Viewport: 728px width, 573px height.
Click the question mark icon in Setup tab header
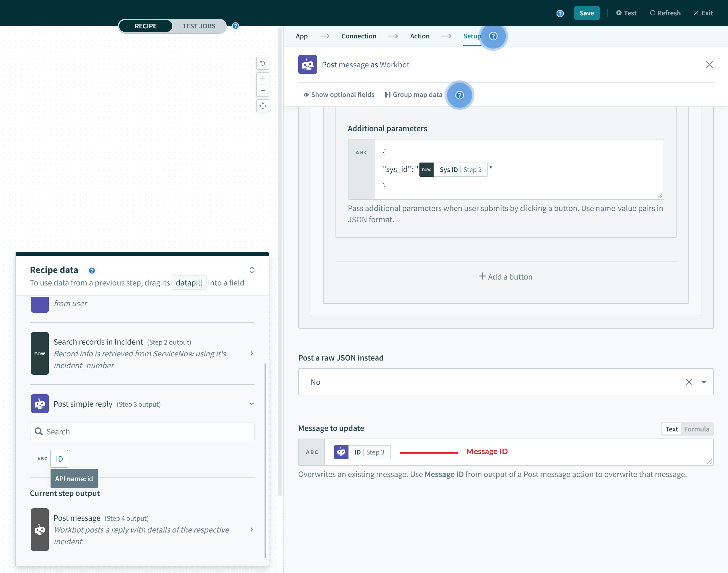tap(493, 36)
